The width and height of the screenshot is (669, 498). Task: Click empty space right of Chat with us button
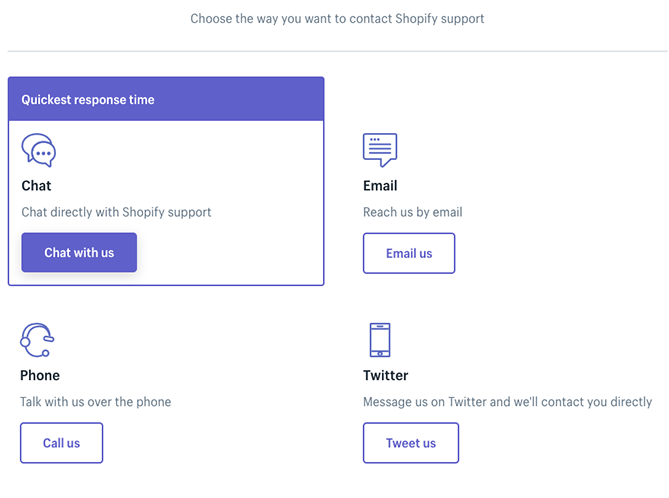[x=230, y=253]
